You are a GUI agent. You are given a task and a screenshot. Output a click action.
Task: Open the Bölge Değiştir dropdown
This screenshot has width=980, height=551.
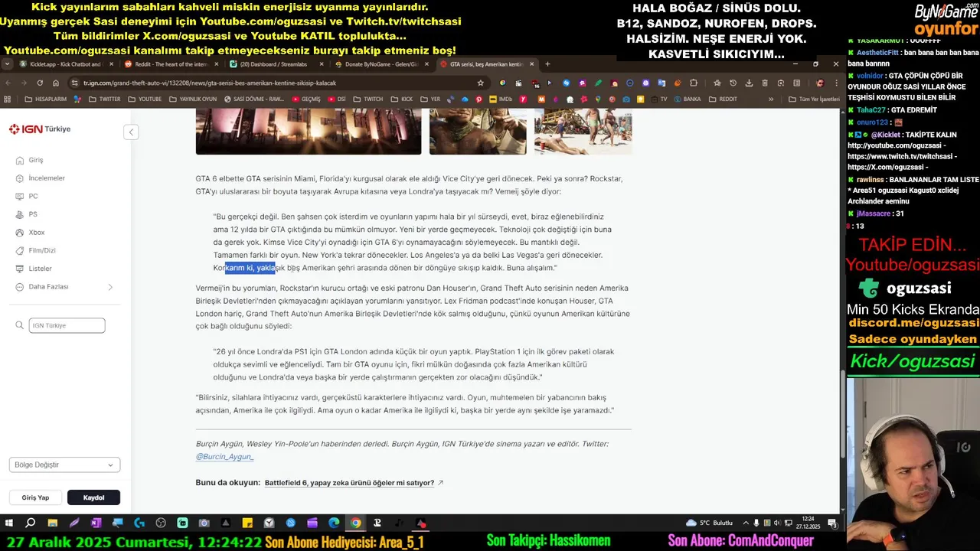[64, 465]
